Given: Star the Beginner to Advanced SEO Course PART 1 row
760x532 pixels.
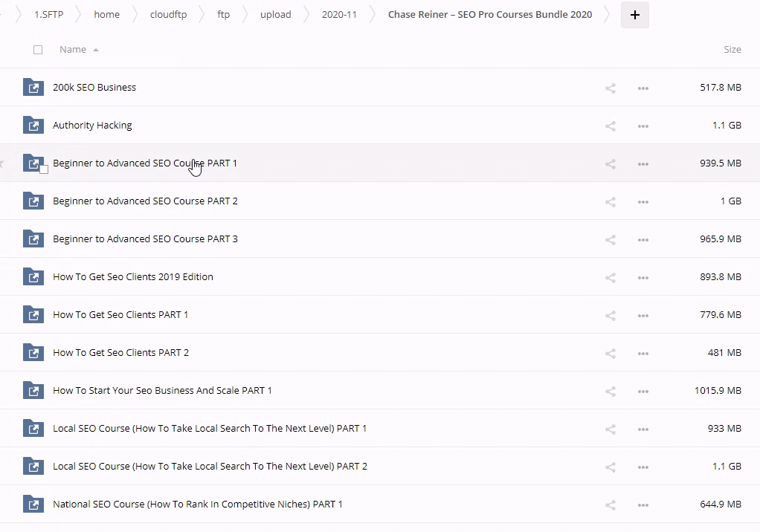Looking at the screenshot, I should pos(2,163).
